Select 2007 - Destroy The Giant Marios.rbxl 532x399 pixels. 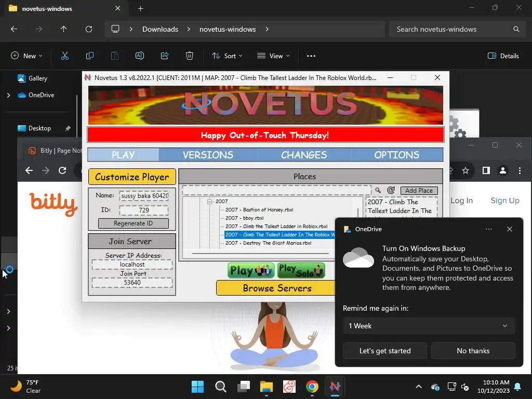click(268, 243)
